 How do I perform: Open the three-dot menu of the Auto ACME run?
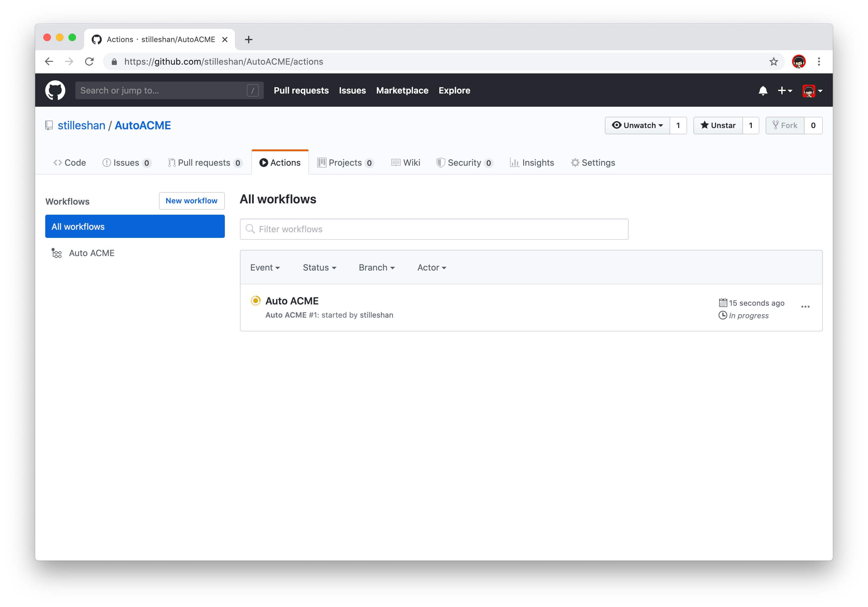click(x=805, y=307)
